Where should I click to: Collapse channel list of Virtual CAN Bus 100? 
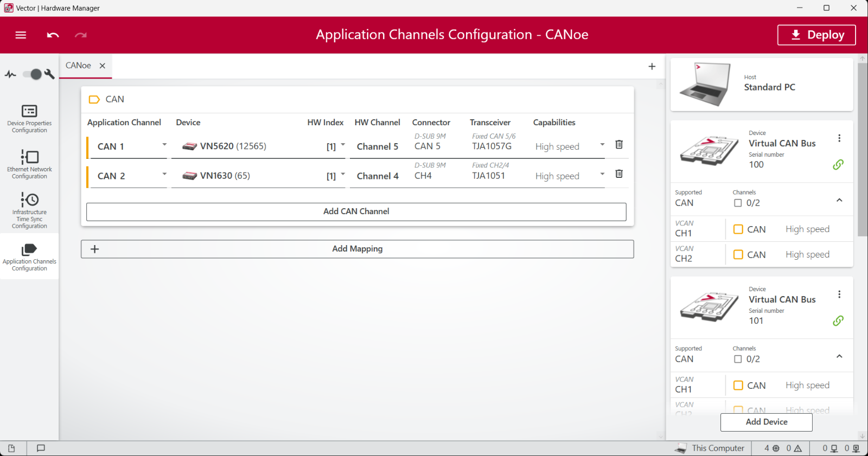(x=839, y=200)
